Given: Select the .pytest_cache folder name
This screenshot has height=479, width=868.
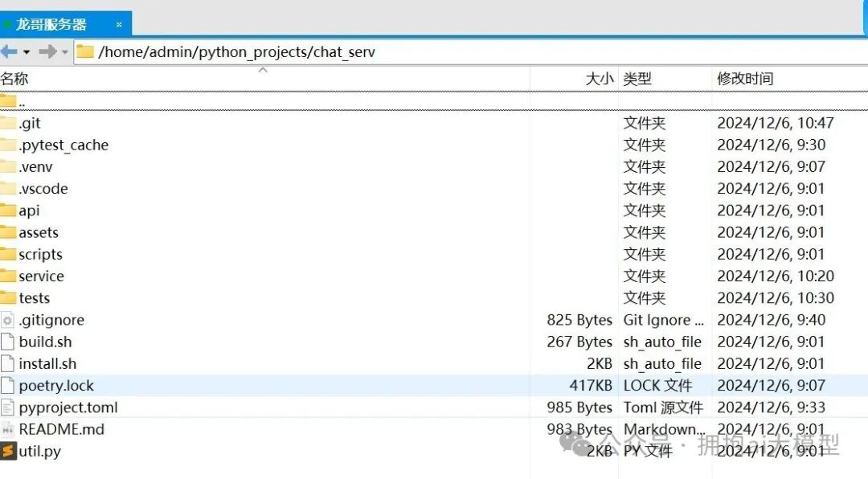Looking at the screenshot, I should [x=63, y=145].
